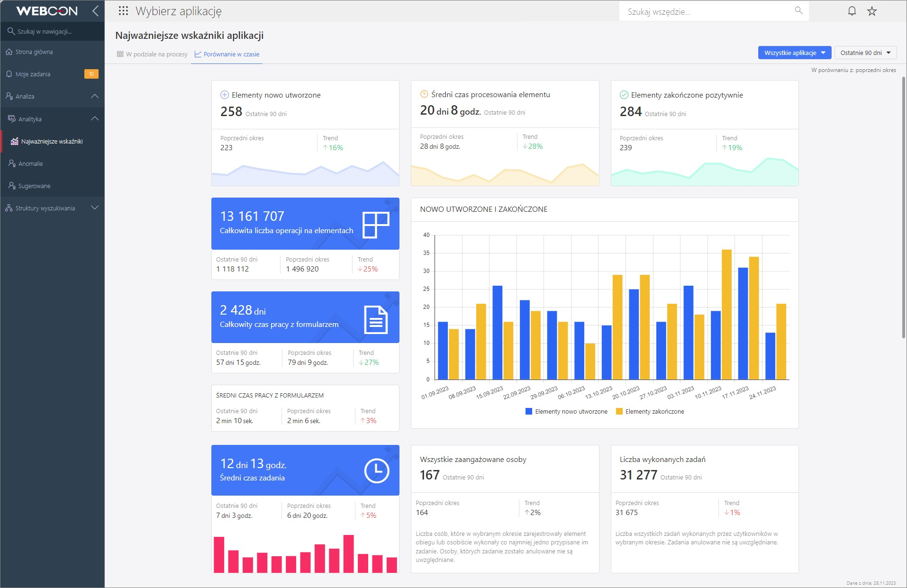Open Sugerowane in sidebar
The height and width of the screenshot is (588, 907).
point(52,186)
